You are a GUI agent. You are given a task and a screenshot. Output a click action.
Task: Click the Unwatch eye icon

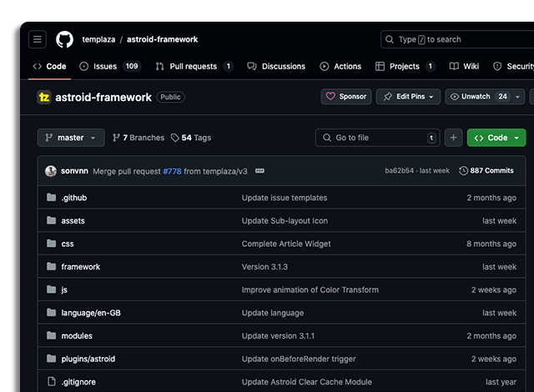(x=454, y=97)
